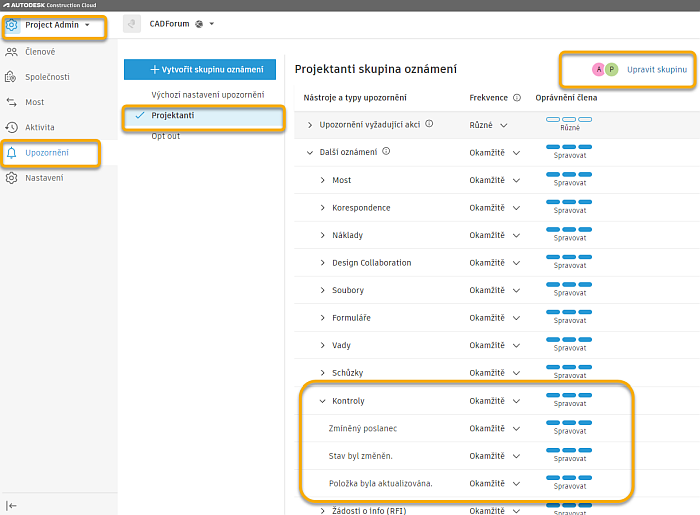The image size is (700, 515).
Task: Click the Upravit skupinu link
Action: click(x=657, y=69)
